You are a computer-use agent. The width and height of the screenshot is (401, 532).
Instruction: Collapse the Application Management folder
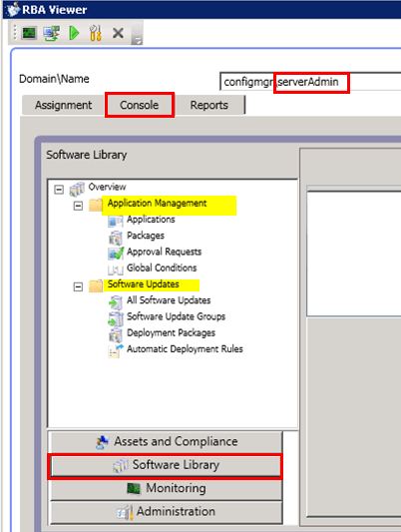78,206
